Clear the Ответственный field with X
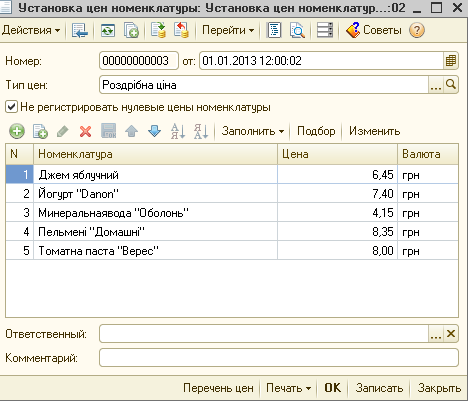The width and height of the screenshot is (468, 401). [451, 334]
